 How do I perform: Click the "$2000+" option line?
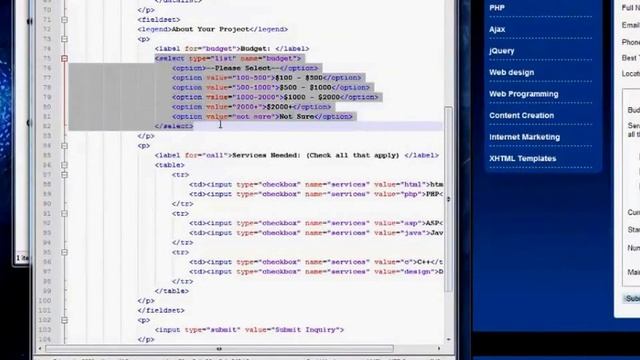tap(252, 107)
